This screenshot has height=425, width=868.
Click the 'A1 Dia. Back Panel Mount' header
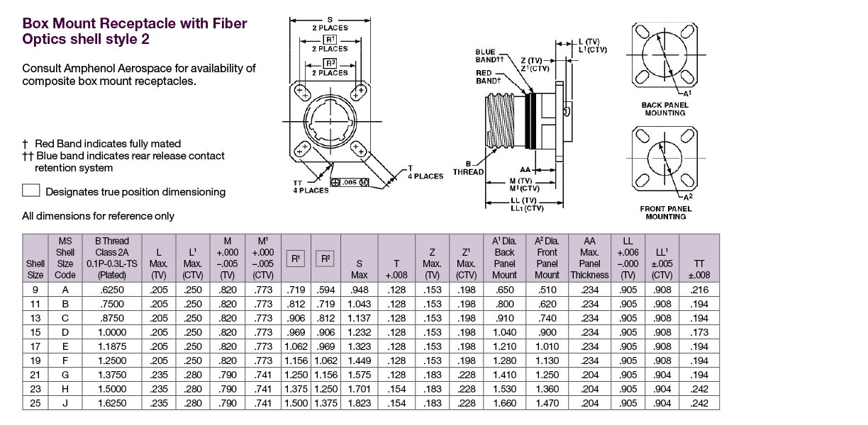tap(504, 257)
